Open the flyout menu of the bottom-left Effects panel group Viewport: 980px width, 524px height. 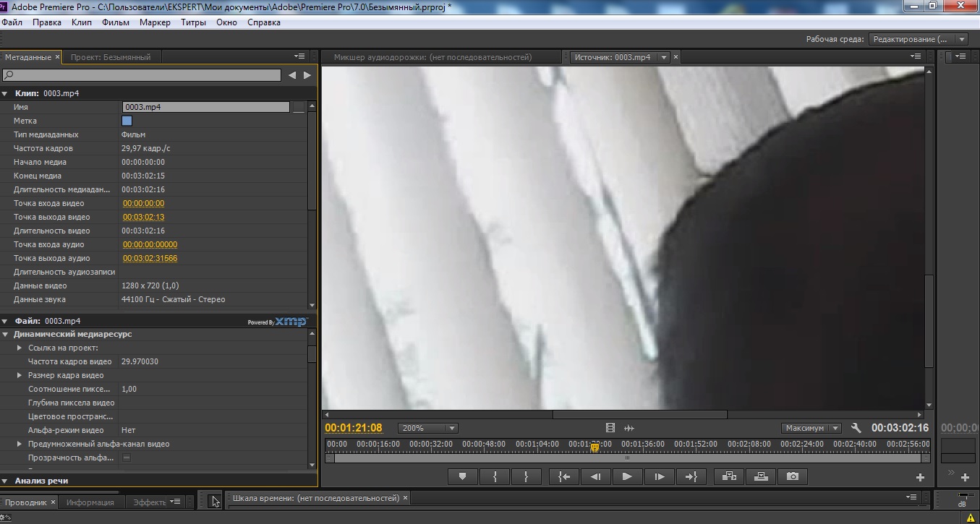(176, 502)
